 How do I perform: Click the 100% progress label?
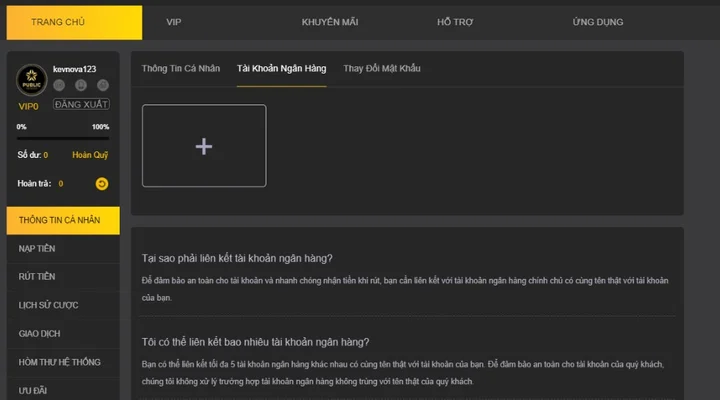tap(100, 127)
